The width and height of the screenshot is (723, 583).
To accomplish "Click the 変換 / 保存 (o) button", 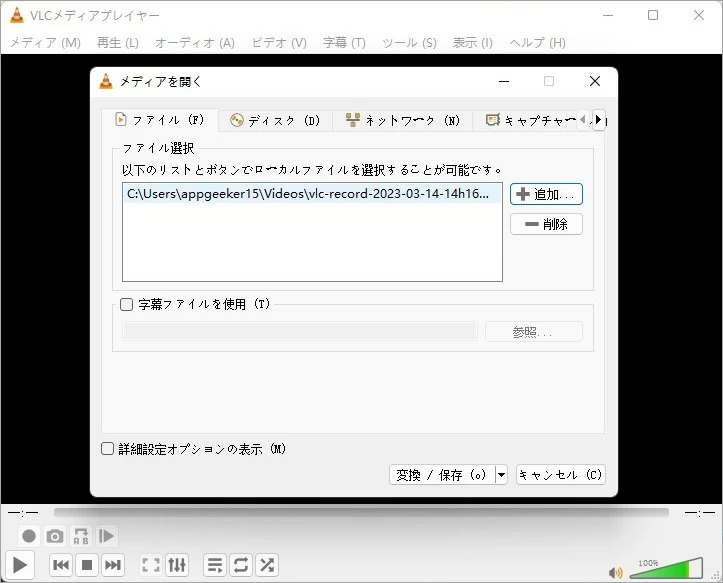I will point(442,475).
